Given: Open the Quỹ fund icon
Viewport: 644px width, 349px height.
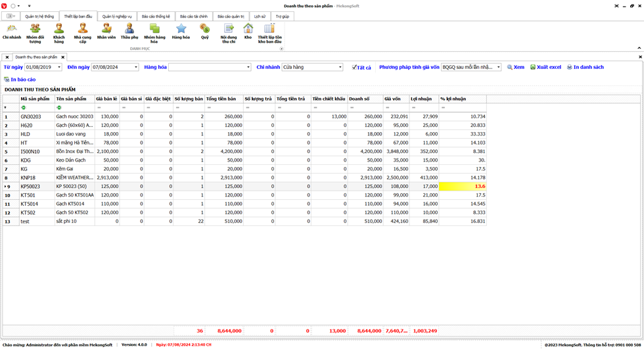Looking at the screenshot, I should click(205, 32).
